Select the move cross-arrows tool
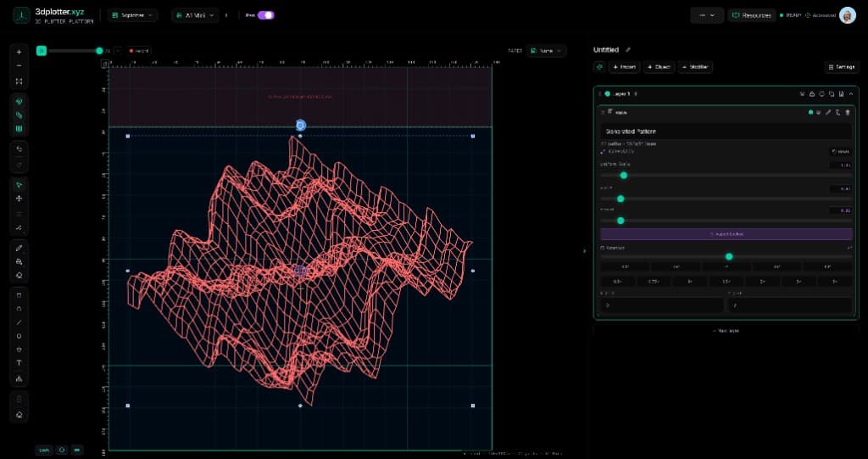Viewport: 868px width, 459px height. (x=19, y=199)
